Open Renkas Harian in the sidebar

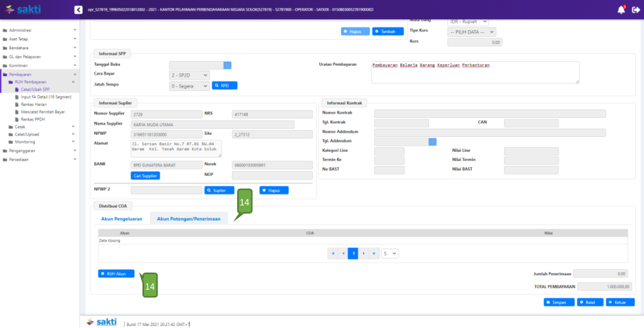click(x=33, y=104)
